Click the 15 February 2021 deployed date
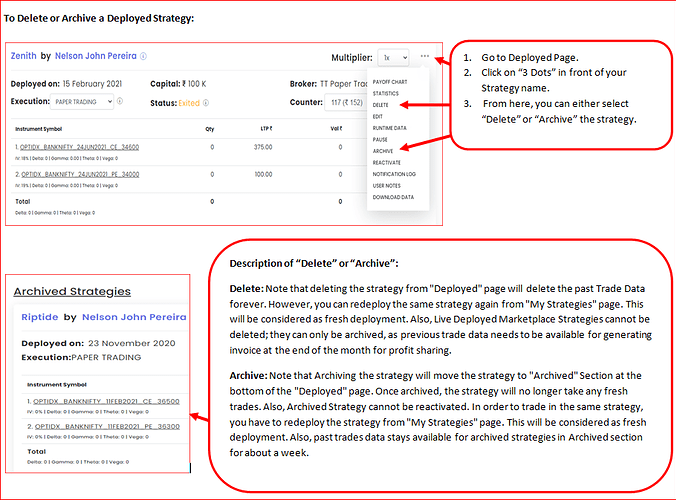 click(92, 84)
